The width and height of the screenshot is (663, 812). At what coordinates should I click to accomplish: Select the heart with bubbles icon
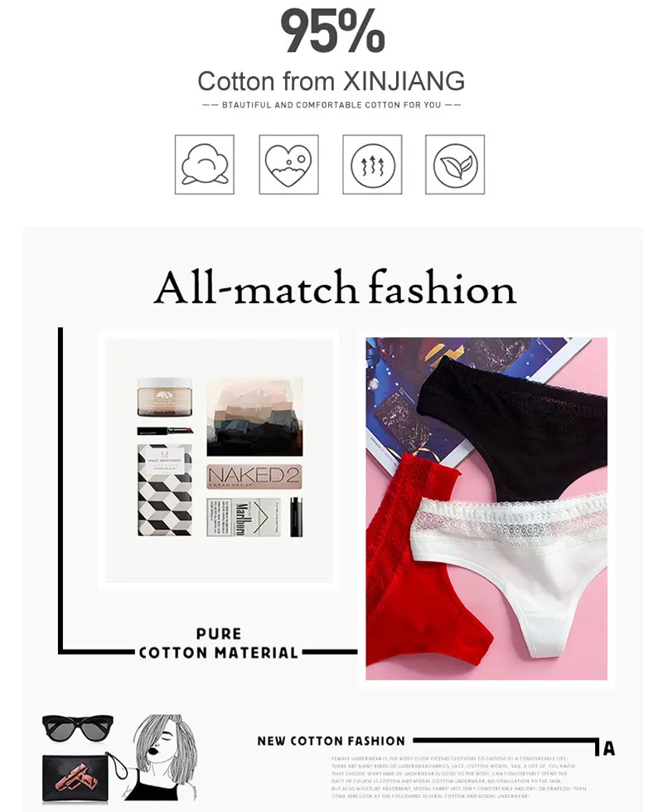point(288,165)
